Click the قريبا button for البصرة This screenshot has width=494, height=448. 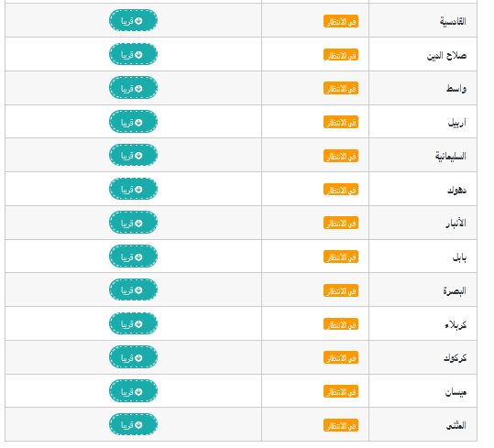click(x=133, y=290)
